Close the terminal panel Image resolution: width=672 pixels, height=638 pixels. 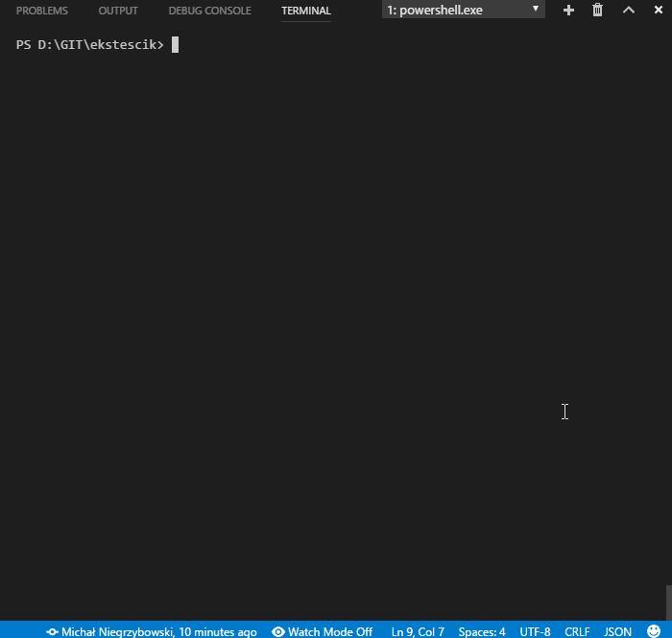pos(659,10)
